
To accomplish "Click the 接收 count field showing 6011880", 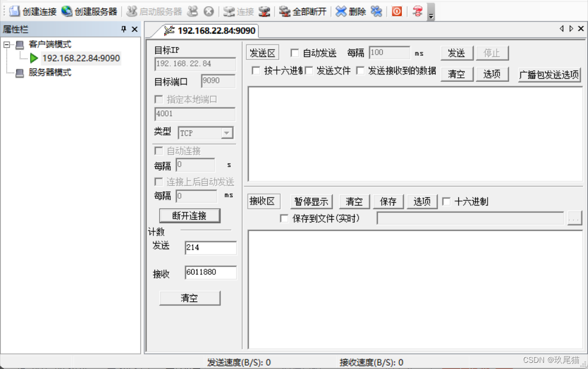I will pyautogui.click(x=211, y=272).
